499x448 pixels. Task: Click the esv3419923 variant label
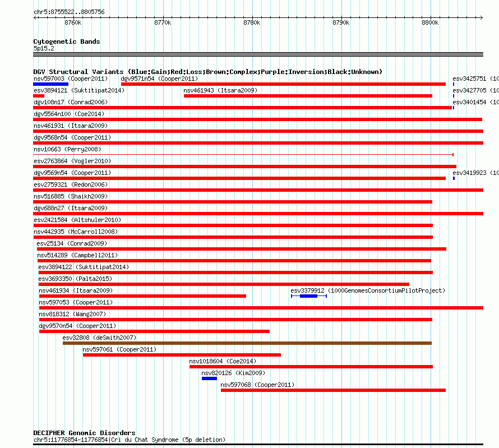coord(475,173)
